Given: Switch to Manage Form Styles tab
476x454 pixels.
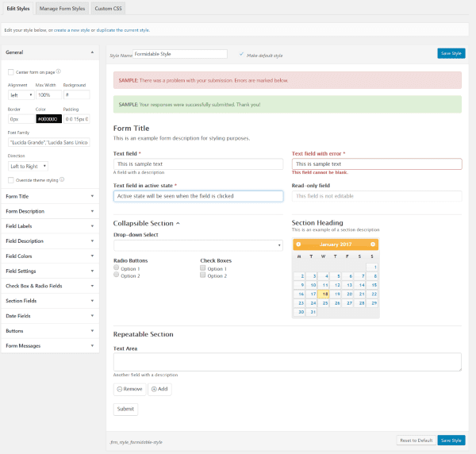Looking at the screenshot, I should click(62, 8).
